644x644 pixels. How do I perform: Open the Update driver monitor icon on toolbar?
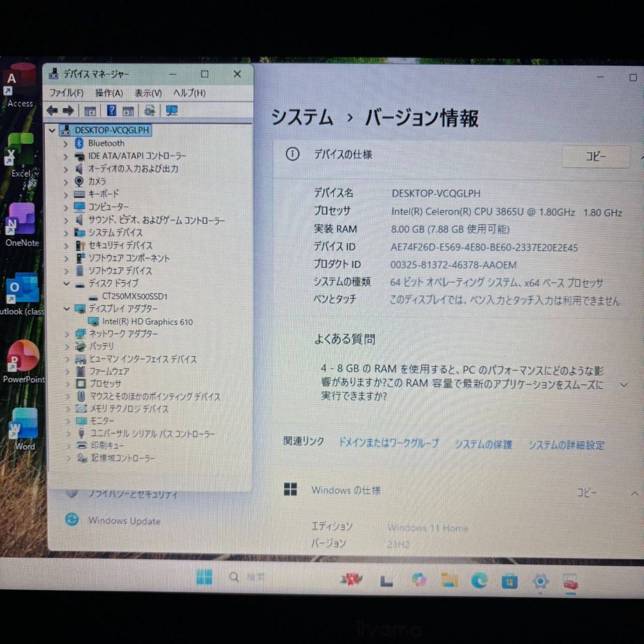(172, 111)
